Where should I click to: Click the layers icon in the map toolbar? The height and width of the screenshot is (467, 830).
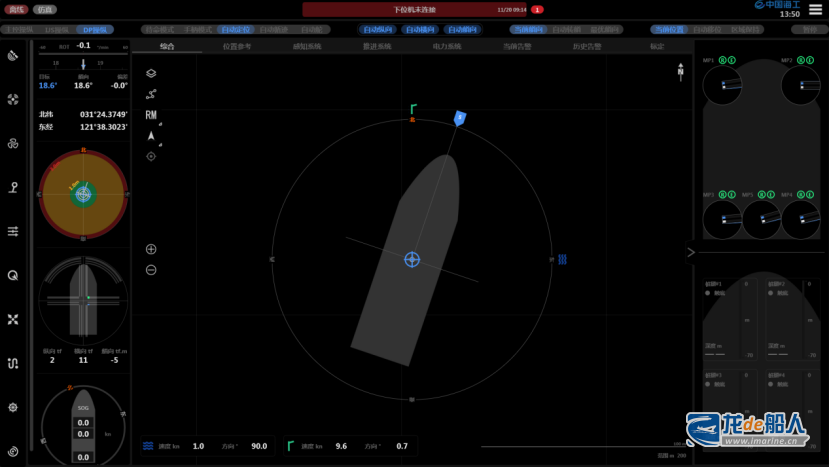[x=151, y=73]
